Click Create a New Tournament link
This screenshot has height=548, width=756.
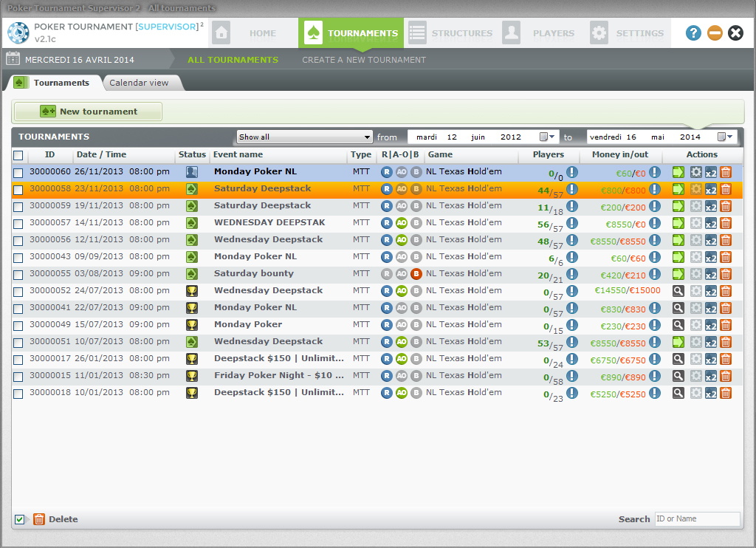pyautogui.click(x=363, y=60)
